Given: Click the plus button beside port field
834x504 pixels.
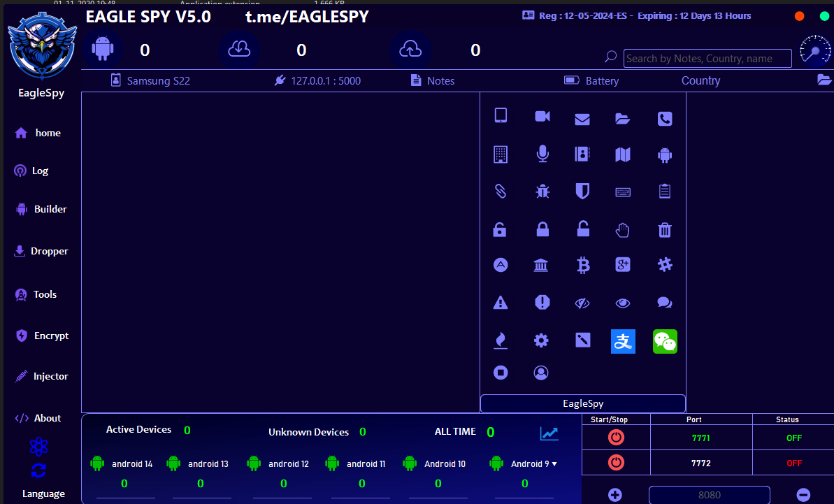Looking at the screenshot, I should [x=615, y=495].
